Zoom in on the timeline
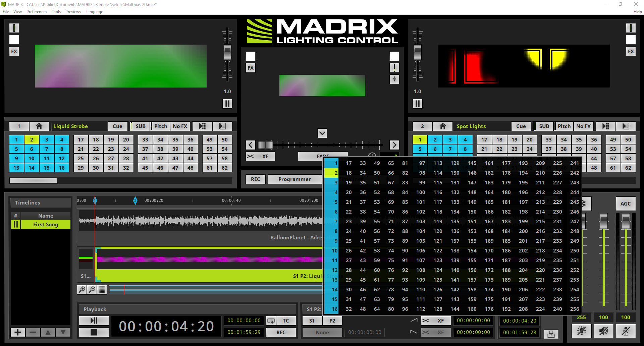644x346 pixels. 82,290
